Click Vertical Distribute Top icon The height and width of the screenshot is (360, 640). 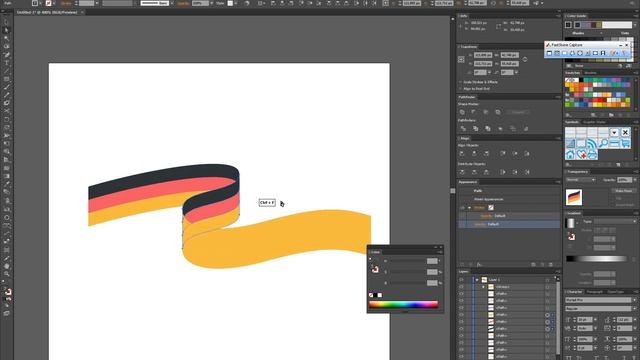pos(462,172)
